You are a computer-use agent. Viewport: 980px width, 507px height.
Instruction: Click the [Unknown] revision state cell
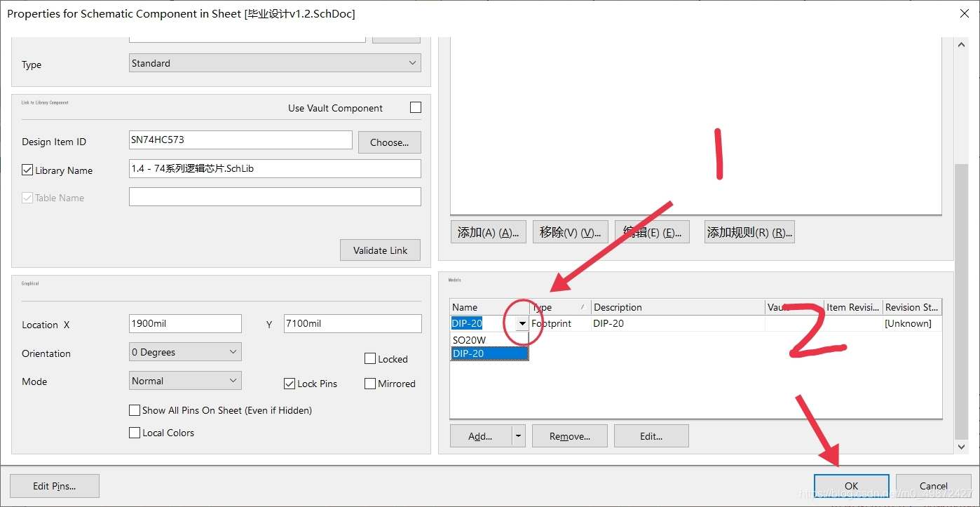click(912, 323)
